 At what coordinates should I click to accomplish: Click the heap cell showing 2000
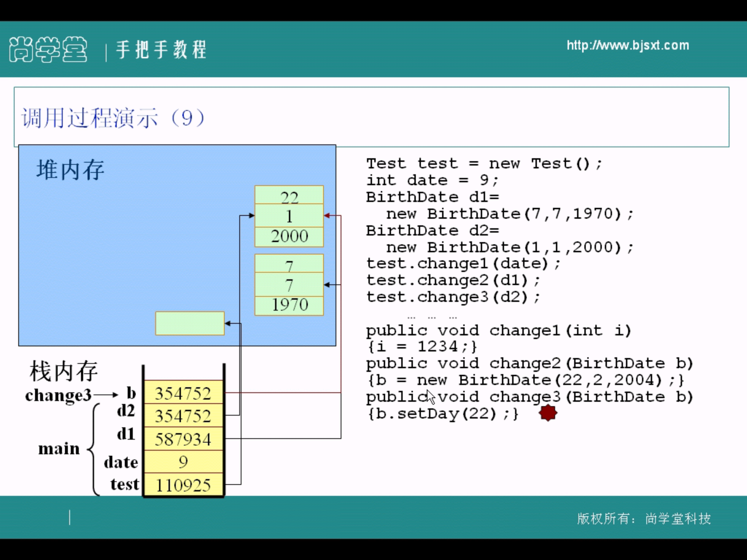(289, 237)
